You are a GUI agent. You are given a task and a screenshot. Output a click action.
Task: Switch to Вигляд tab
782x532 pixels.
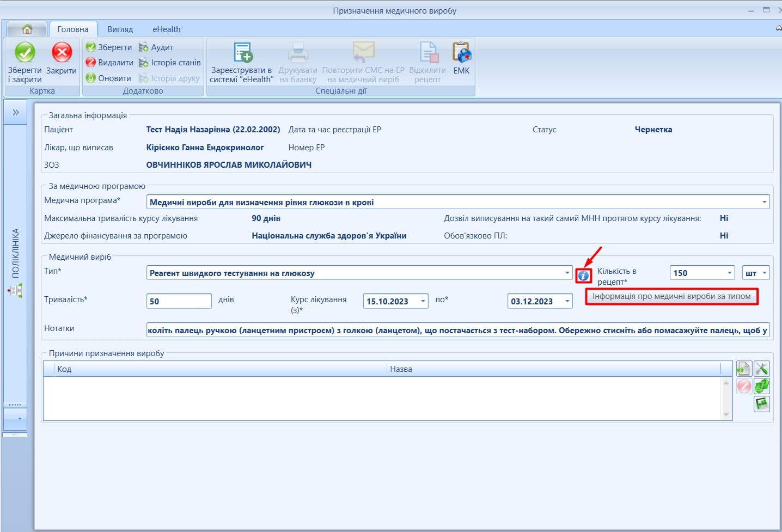coord(120,29)
